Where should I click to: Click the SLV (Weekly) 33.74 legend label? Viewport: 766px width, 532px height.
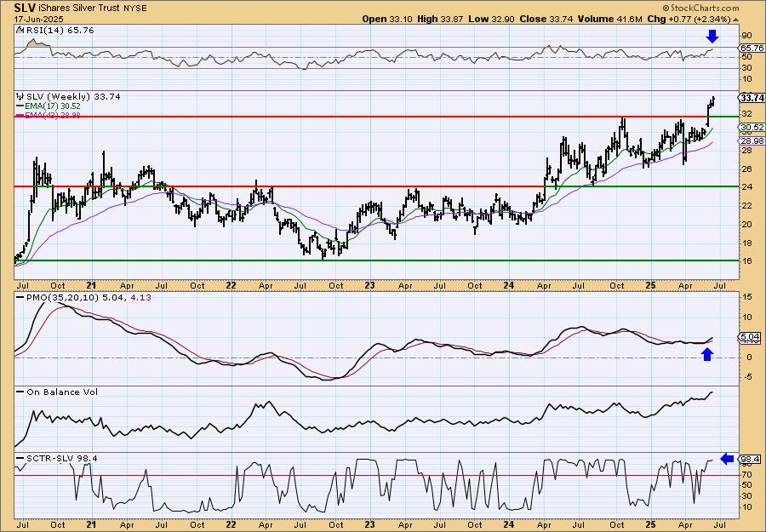(x=73, y=97)
